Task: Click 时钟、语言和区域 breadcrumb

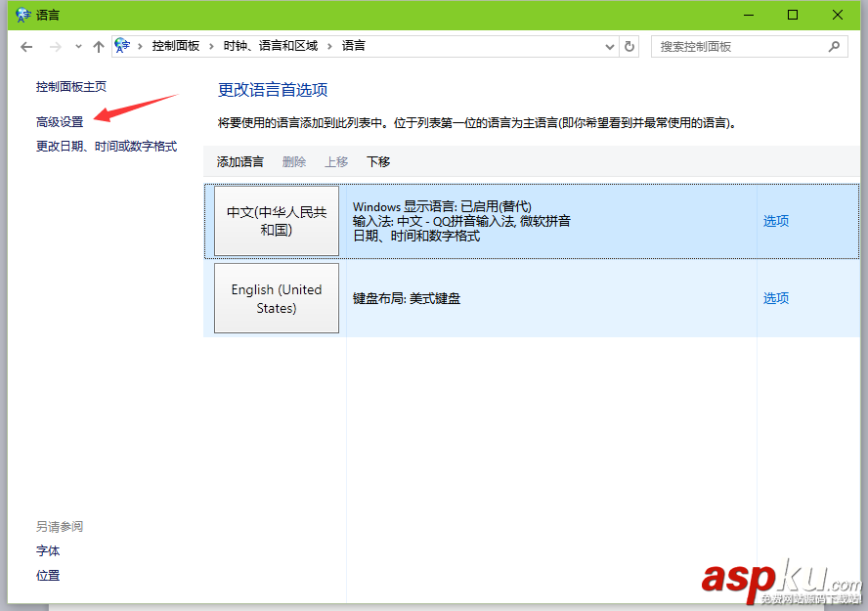Action: pyautogui.click(x=270, y=46)
